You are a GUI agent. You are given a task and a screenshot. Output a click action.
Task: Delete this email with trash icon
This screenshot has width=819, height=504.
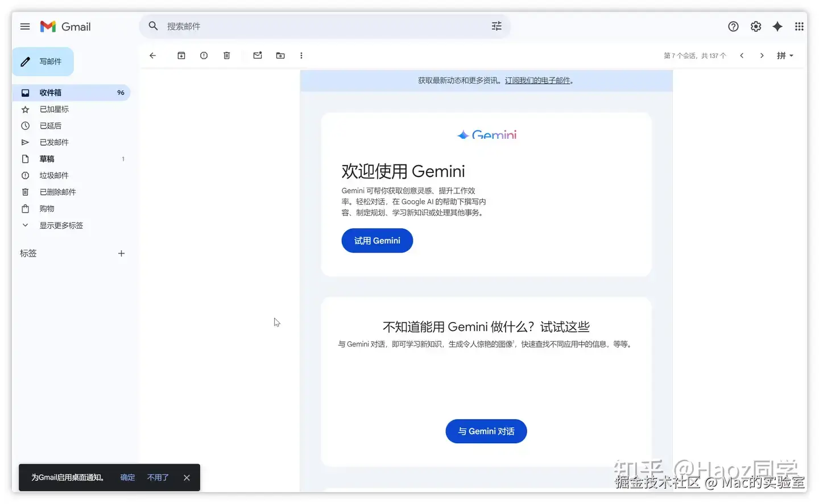(226, 56)
